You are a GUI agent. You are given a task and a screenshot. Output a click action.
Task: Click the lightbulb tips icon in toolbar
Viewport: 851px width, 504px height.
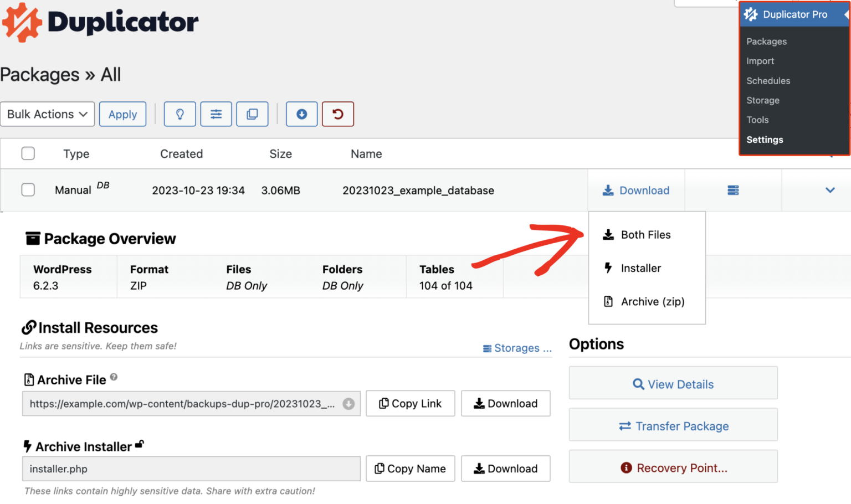pyautogui.click(x=180, y=114)
